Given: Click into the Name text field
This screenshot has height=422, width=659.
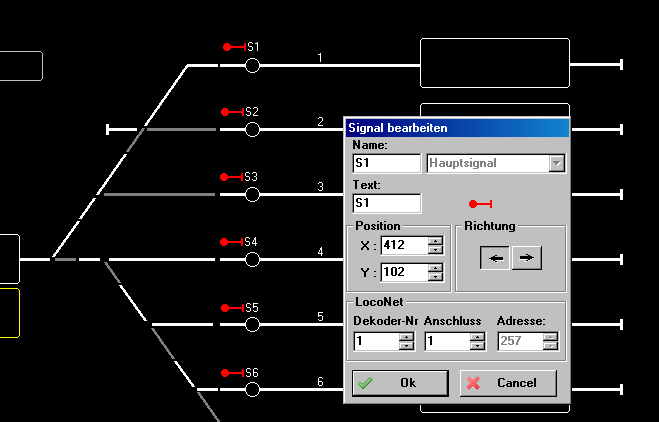Looking at the screenshot, I should [386, 163].
